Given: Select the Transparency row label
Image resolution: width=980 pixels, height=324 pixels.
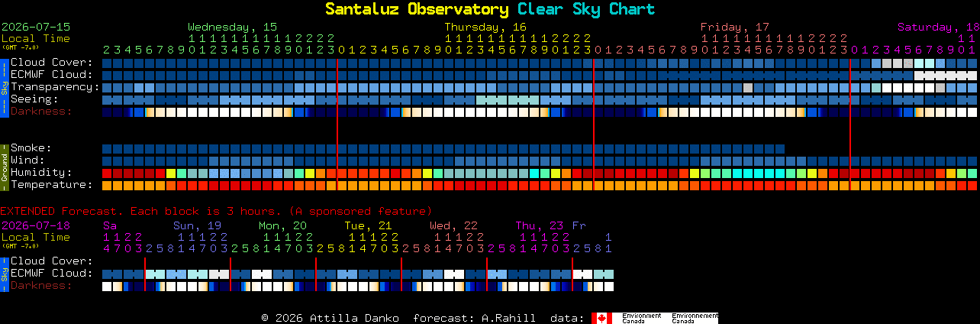Looking at the screenshot, I should tap(55, 86).
